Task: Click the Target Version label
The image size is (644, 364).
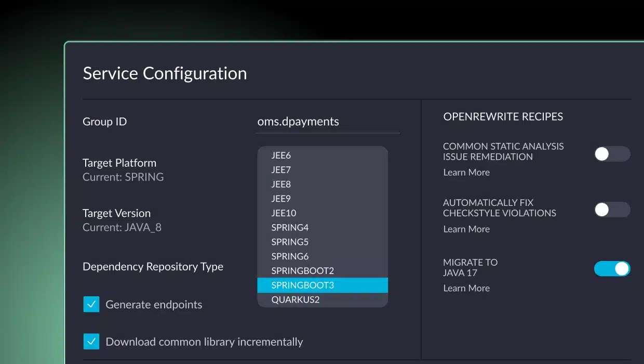Action: pyautogui.click(x=117, y=213)
